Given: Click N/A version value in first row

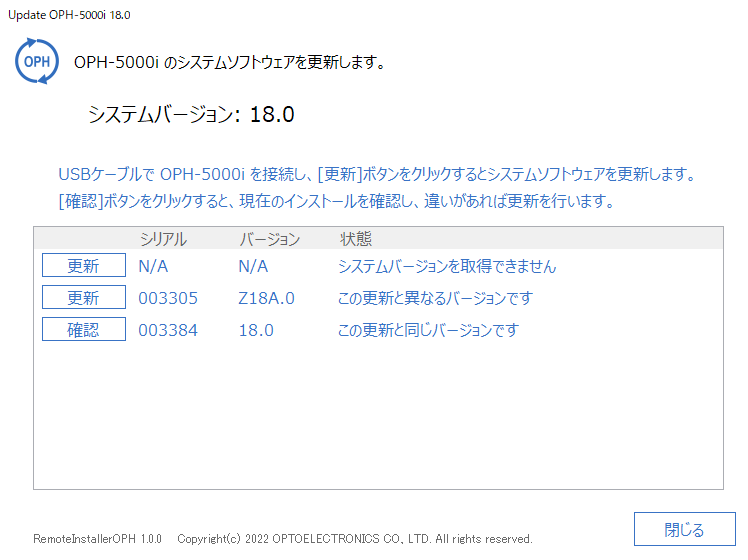Looking at the screenshot, I should (253, 266).
